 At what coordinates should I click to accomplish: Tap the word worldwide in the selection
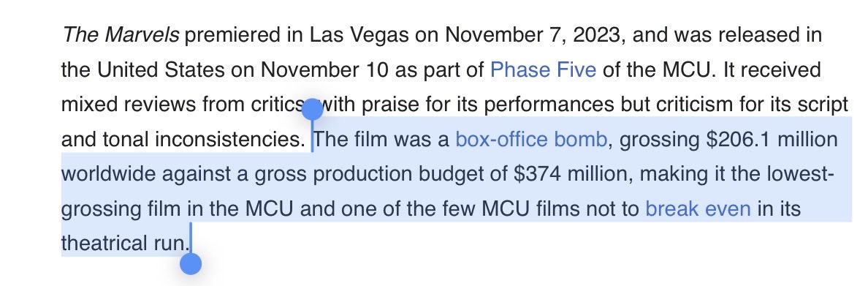[108, 175]
